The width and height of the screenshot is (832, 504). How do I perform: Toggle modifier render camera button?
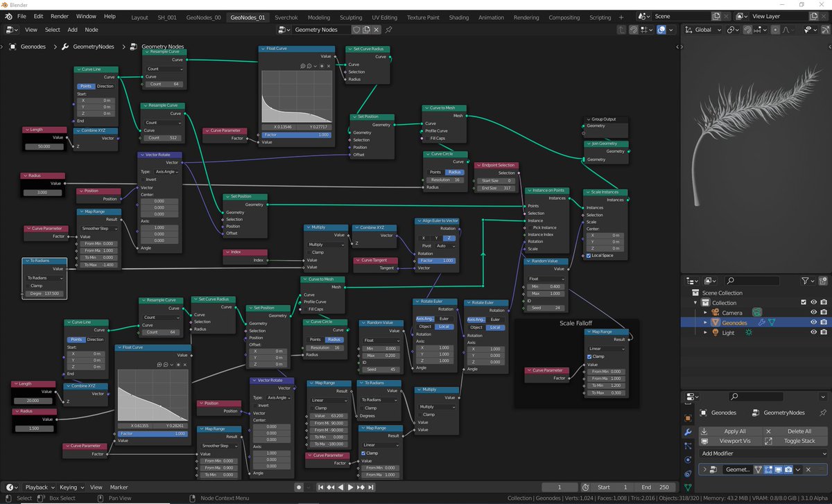point(788,469)
